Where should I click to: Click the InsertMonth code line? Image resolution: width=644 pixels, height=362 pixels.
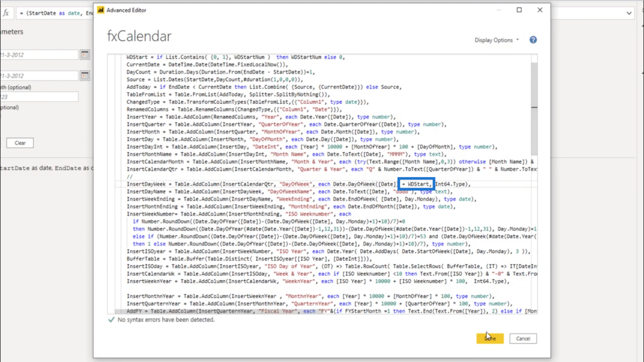point(273,132)
